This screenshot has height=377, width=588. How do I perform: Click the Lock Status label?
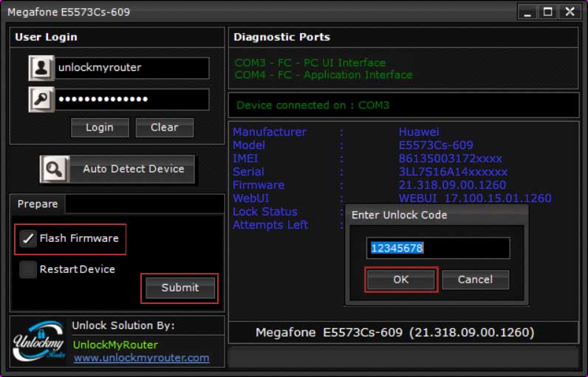click(264, 212)
